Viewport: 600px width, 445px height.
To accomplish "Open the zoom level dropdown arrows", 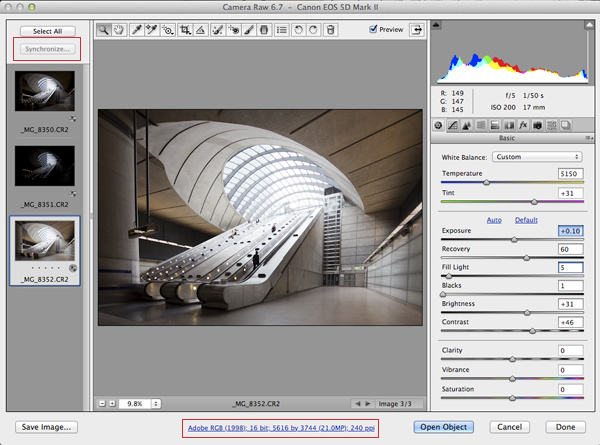I will pyautogui.click(x=156, y=403).
